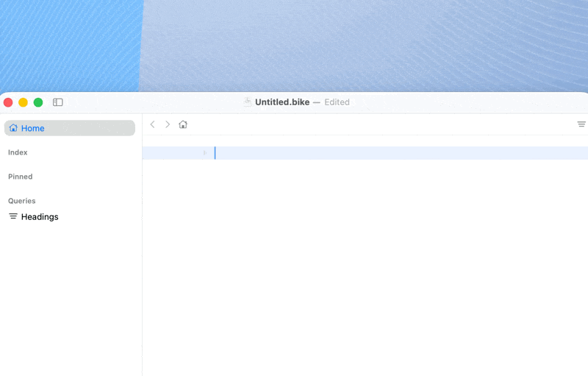Image resolution: width=588 pixels, height=376 pixels.
Task: Expand the first row's disclosure triangle
Action: [205, 153]
